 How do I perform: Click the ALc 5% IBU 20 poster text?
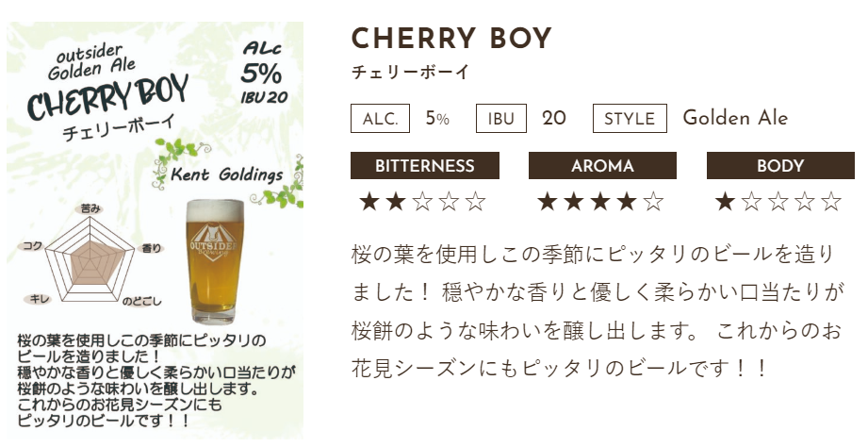tap(261, 72)
